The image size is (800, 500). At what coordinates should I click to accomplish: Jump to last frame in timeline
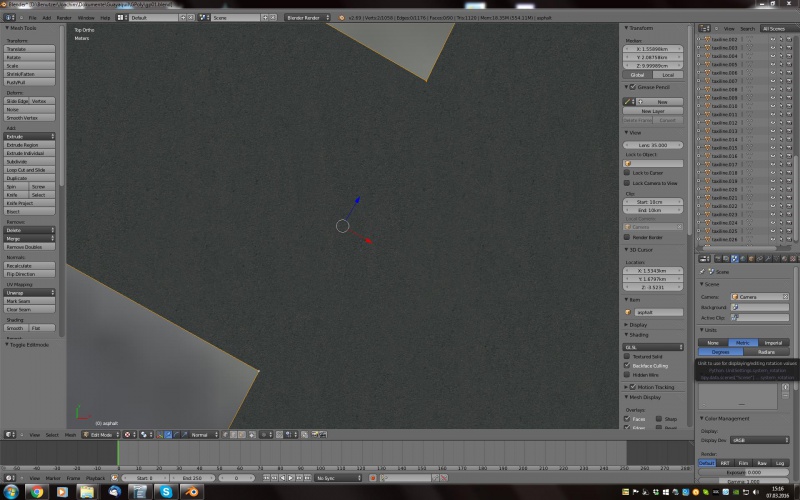pos(307,478)
